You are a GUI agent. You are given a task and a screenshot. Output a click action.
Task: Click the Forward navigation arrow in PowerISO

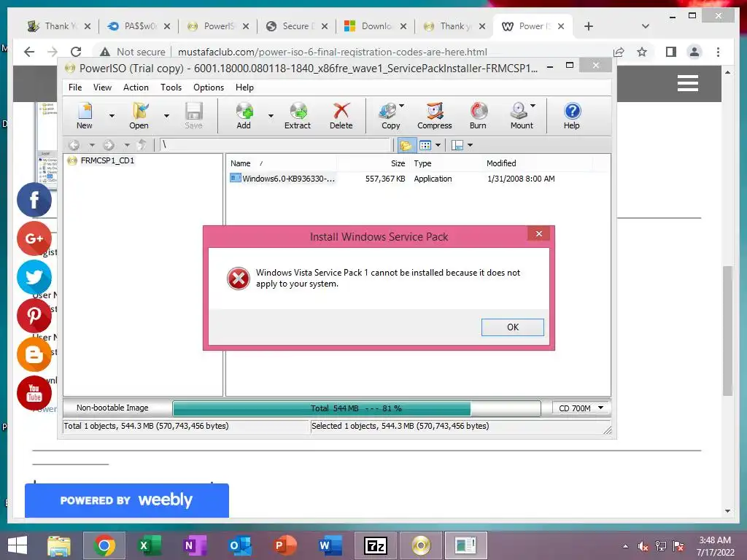coord(109,145)
